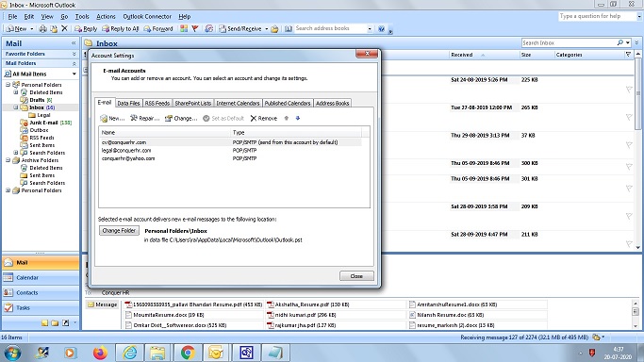Switch to the Data Files tab
The width and height of the screenshot is (644, 362).
pos(128,103)
